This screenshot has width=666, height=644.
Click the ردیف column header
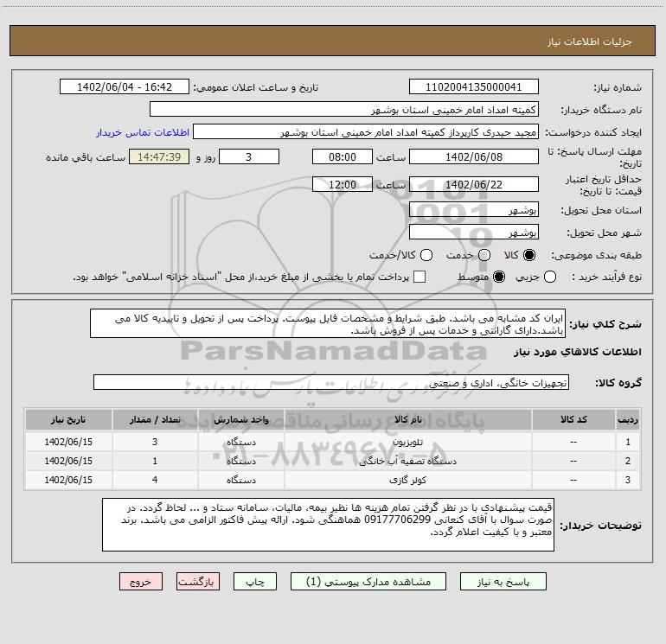[x=628, y=419]
